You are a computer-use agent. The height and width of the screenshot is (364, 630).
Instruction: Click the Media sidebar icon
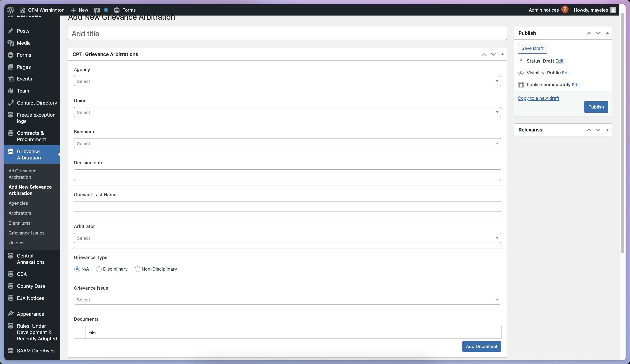point(10,43)
